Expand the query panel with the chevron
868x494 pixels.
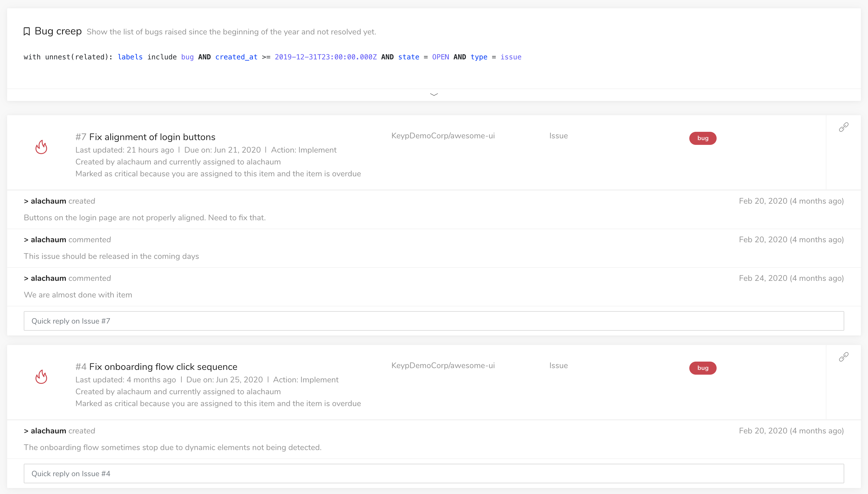434,95
